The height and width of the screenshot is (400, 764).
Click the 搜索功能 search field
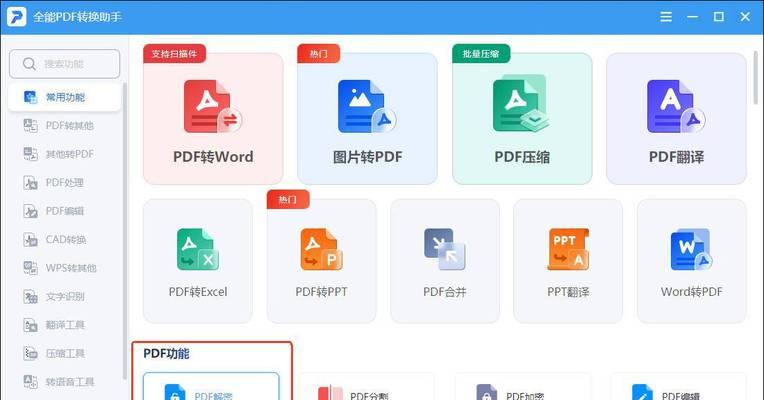[x=64, y=64]
